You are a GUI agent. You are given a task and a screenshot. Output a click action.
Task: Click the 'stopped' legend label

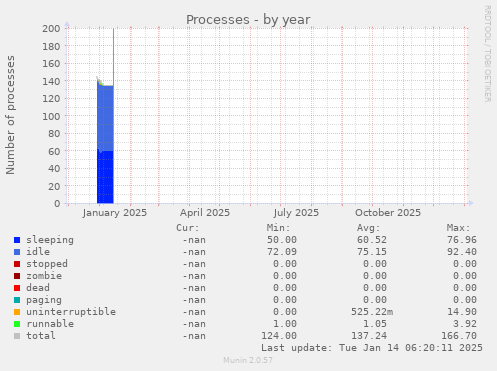[47, 264]
